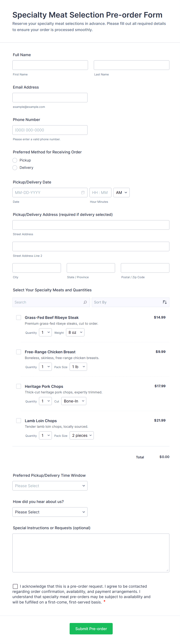Expand the pork chops Cut dropdown
The height and width of the screenshot is (644, 180).
coord(74,401)
